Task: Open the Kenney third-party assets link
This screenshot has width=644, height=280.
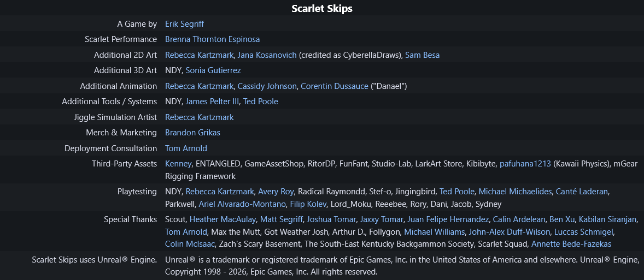Action: coord(178,164)
